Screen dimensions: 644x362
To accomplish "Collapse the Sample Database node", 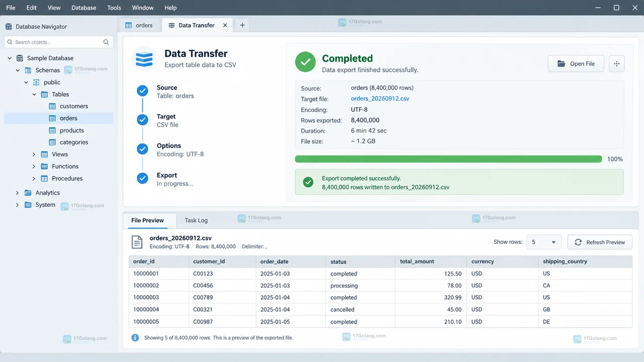I will coord(9,58).
